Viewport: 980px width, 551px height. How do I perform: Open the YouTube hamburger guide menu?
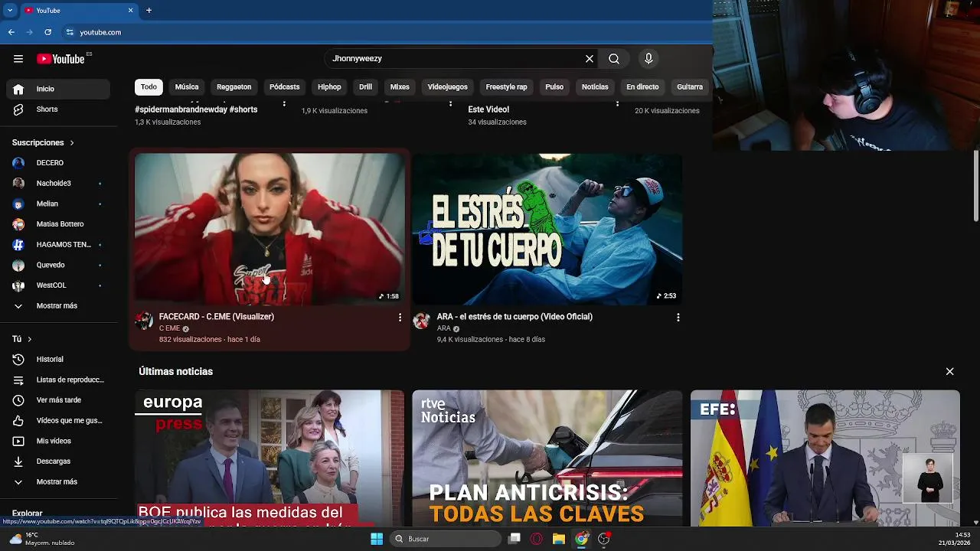pos(18,59)
